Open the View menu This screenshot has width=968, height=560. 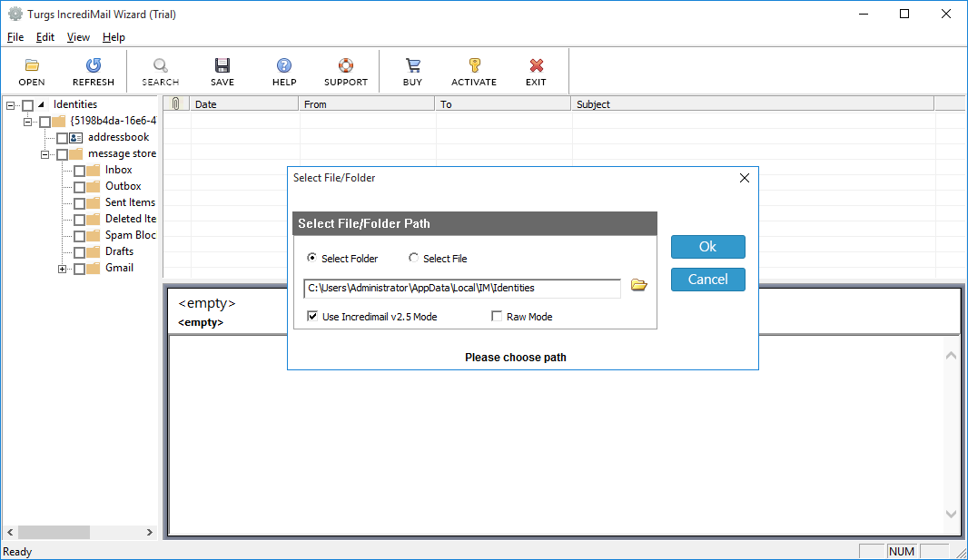tap(78, 37)
